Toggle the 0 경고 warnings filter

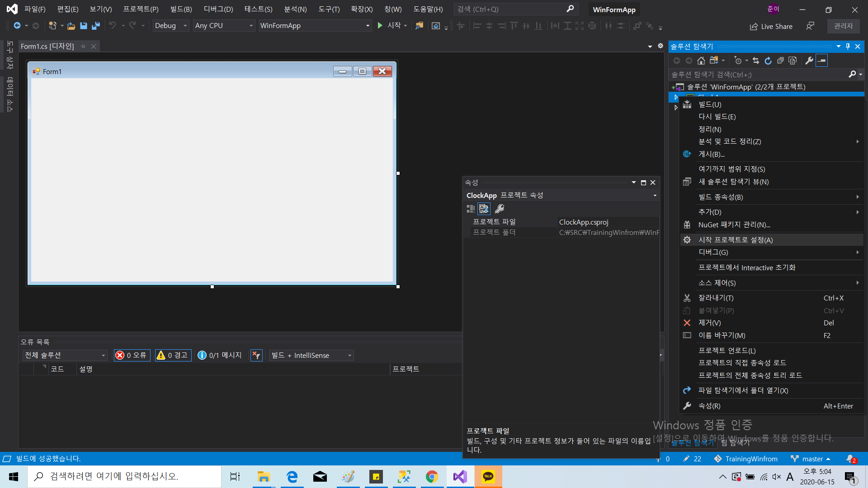point(173,356)
